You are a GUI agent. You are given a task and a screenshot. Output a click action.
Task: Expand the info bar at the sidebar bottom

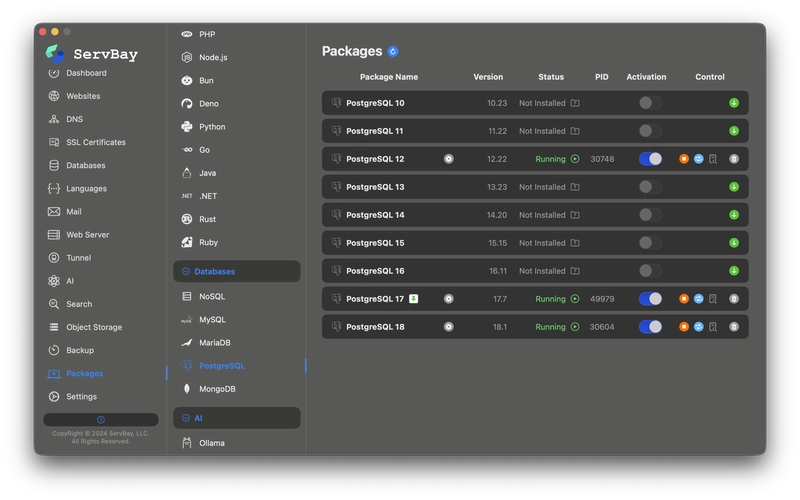100,420
